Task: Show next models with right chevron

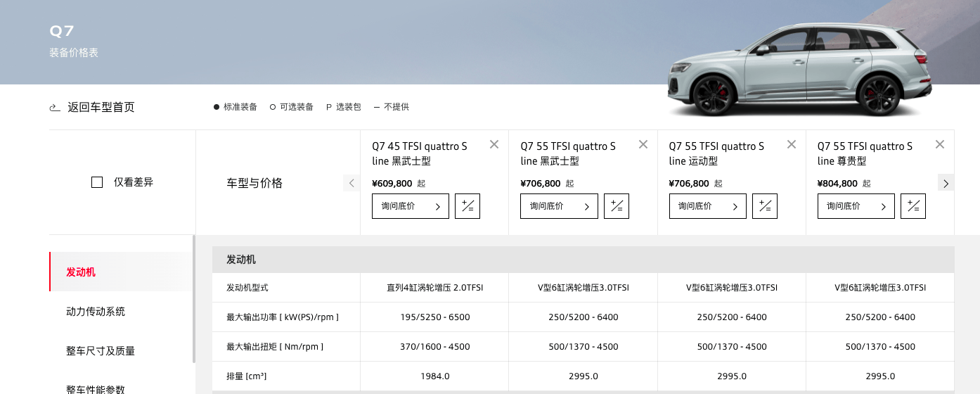Action: [946, 183]
